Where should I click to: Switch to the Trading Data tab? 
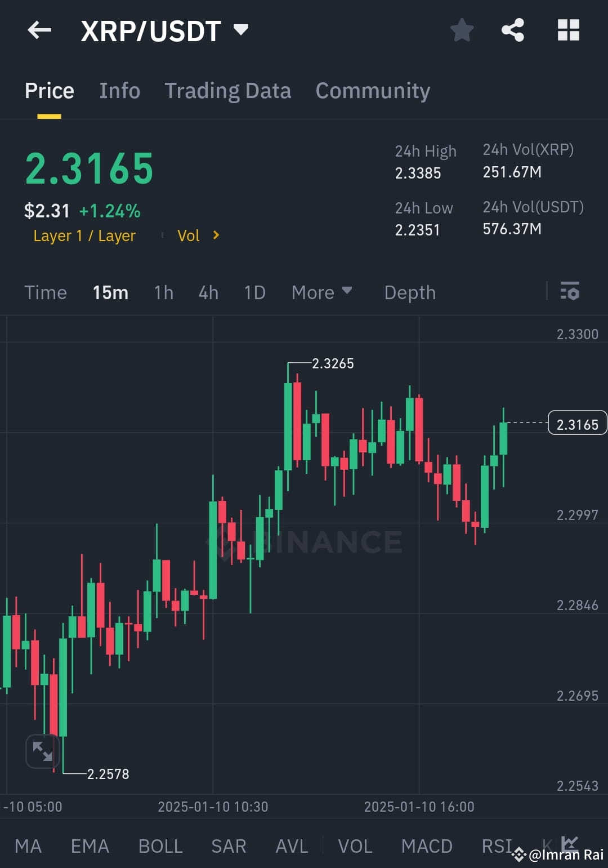[x=227, y=91]
